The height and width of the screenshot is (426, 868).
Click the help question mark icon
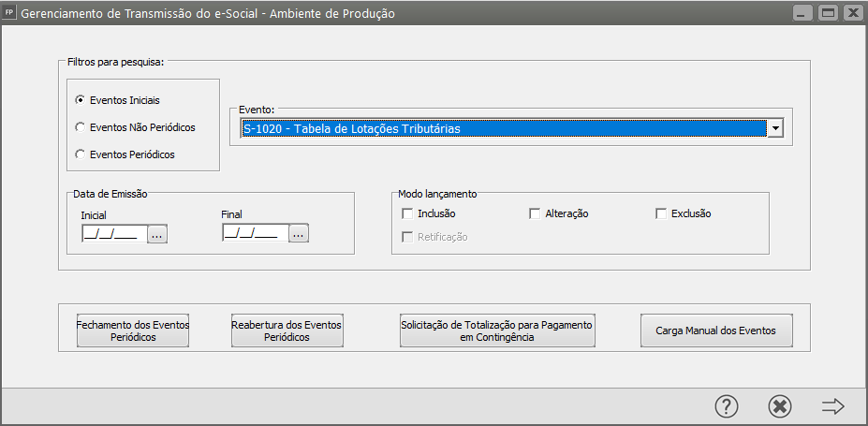point(727,406)
